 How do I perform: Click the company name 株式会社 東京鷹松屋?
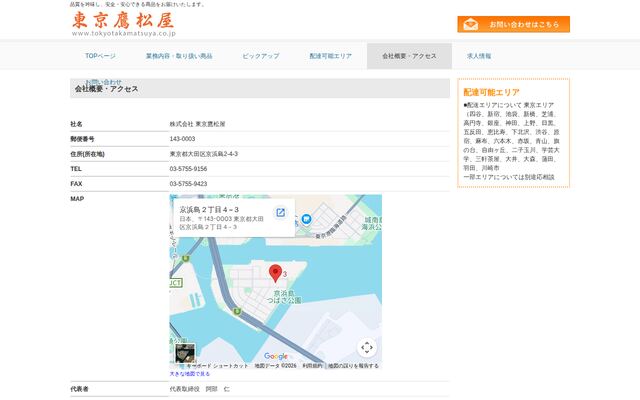coord(198,124)
